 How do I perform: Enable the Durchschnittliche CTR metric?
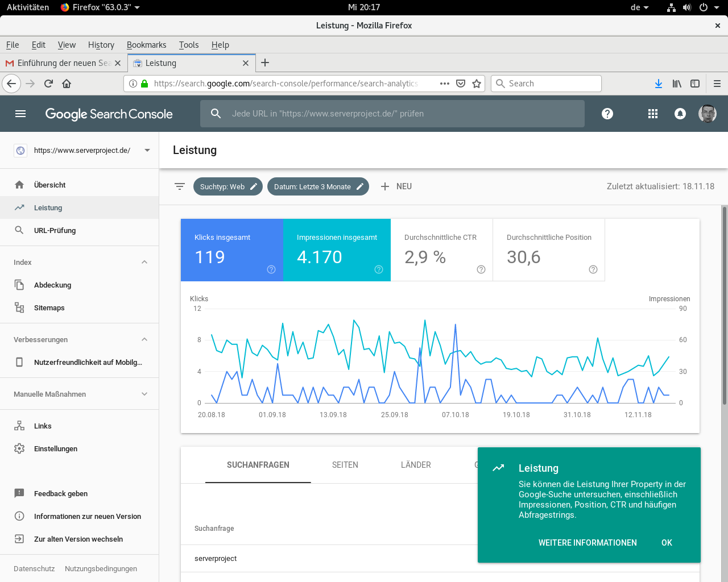click(x=441, y=250)
